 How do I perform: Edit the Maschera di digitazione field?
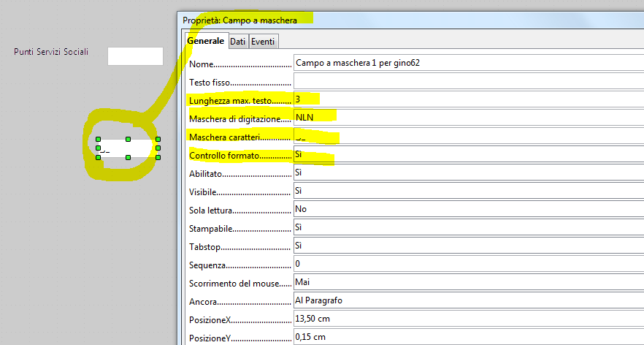coord(467,118)
